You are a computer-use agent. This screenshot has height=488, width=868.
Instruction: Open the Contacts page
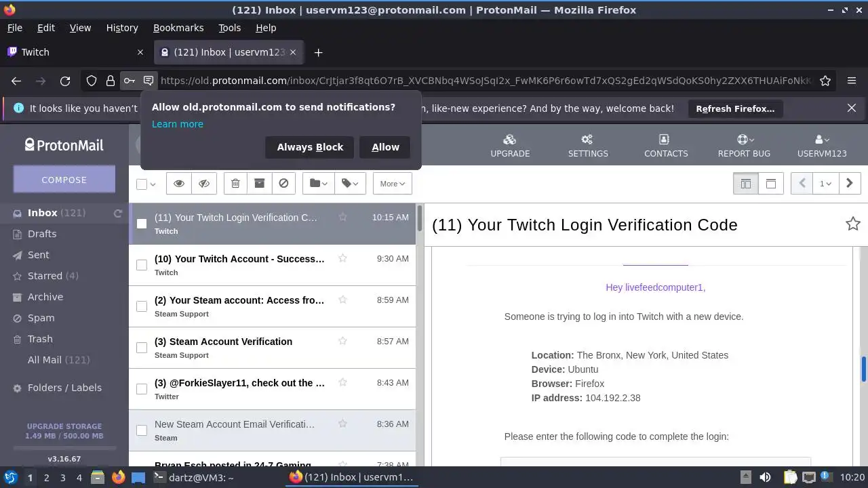coord(666,146)
